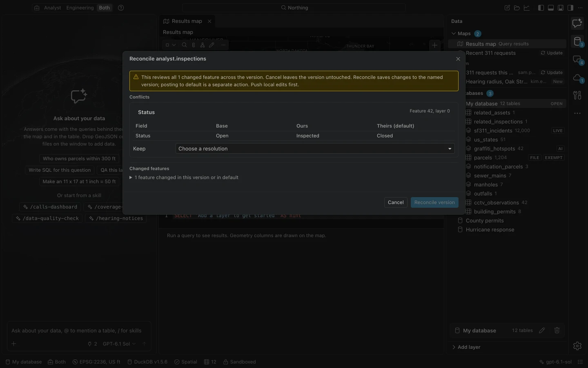Click gpt-6.1-sol in status bar
Viewport: 588px width, 368px height.
coord(555,362)
